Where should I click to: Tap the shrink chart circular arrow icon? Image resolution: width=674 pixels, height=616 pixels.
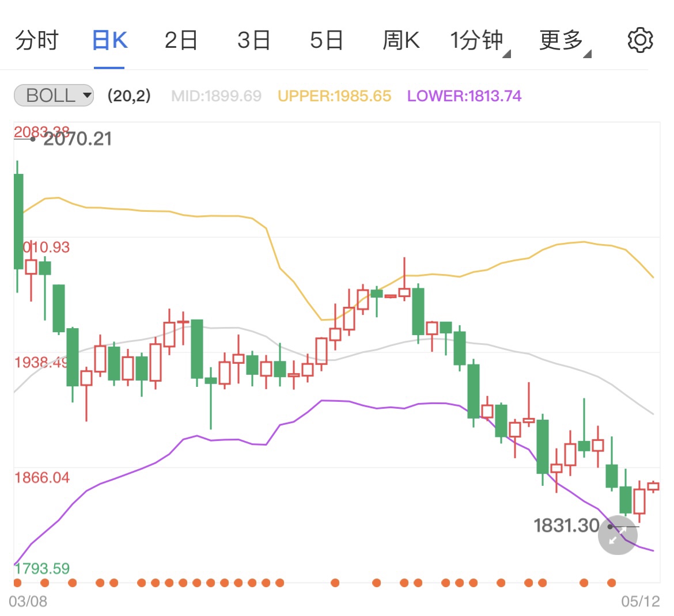click(x=617, y=535)
